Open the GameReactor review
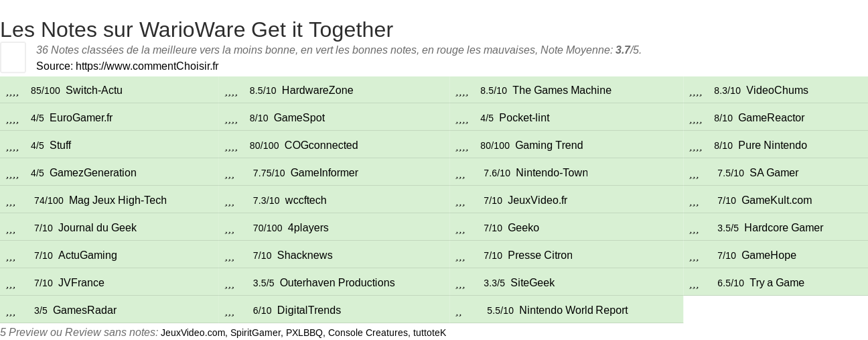The height and width of the screenshot is (340, 868). click(771, 118)
